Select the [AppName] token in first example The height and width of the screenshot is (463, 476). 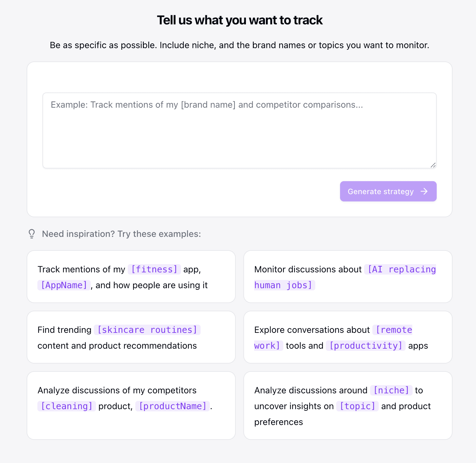[x=64, y=285]
